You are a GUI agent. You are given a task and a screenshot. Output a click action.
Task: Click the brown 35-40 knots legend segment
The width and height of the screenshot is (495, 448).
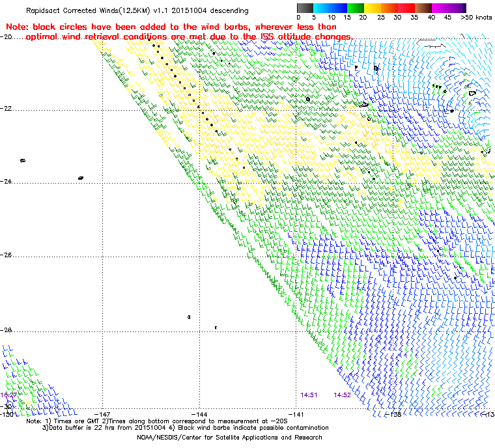(x=423, y=8)
